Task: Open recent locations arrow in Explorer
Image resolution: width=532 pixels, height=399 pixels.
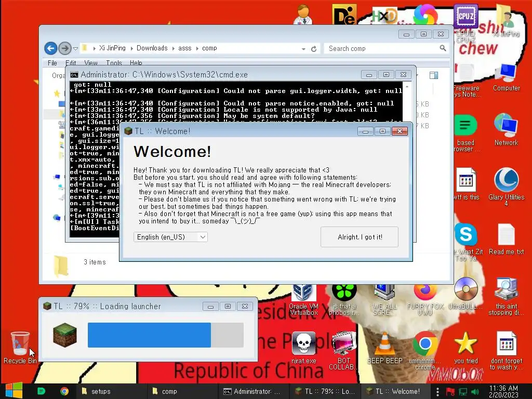Action: coord(76,48)
